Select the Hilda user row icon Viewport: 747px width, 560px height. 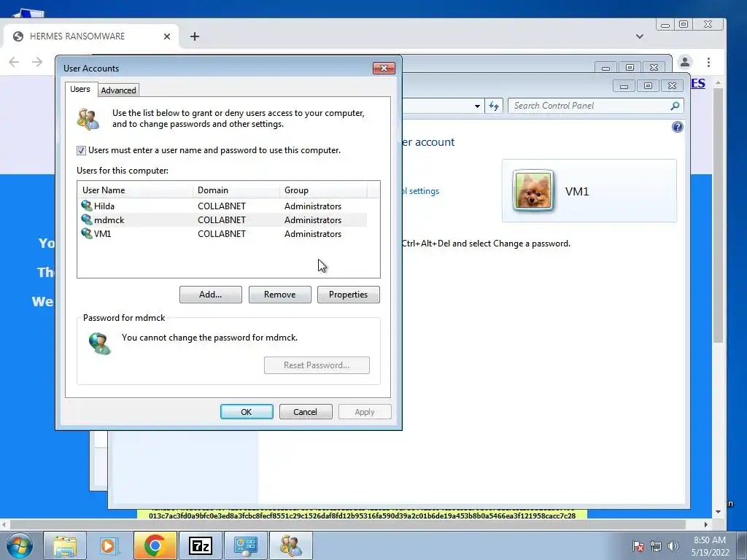pos(87,206)
